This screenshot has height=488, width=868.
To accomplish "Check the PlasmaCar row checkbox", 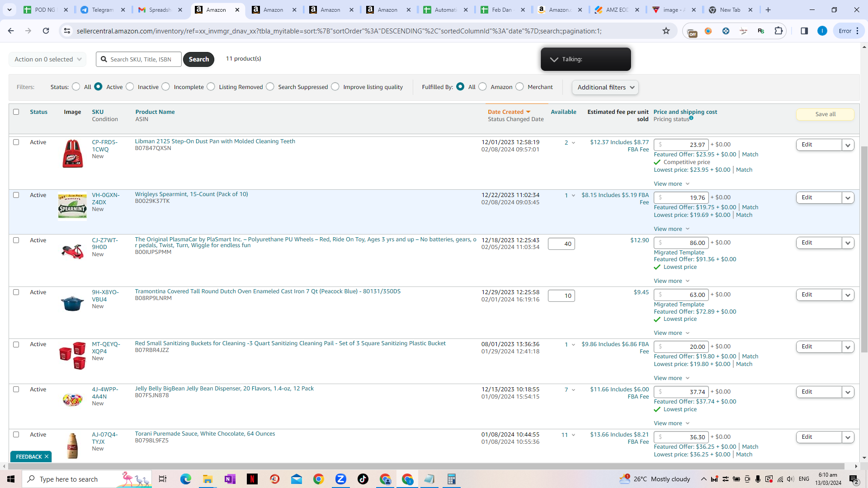I will 16,240.
